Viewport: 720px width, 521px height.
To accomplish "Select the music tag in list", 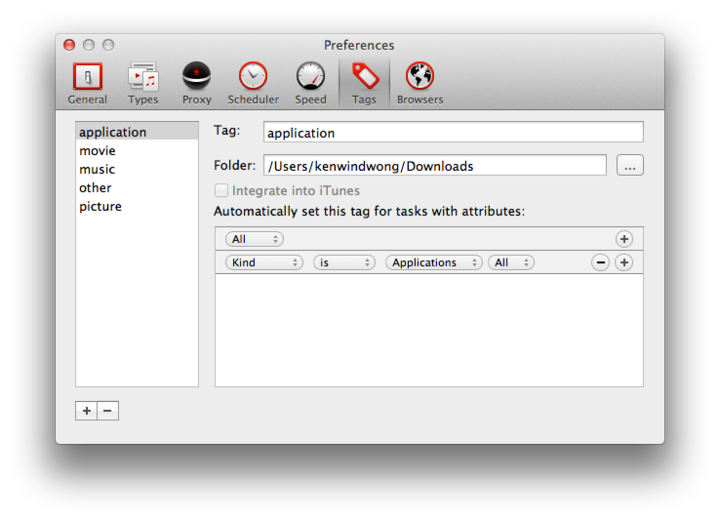I will (97, 169).
